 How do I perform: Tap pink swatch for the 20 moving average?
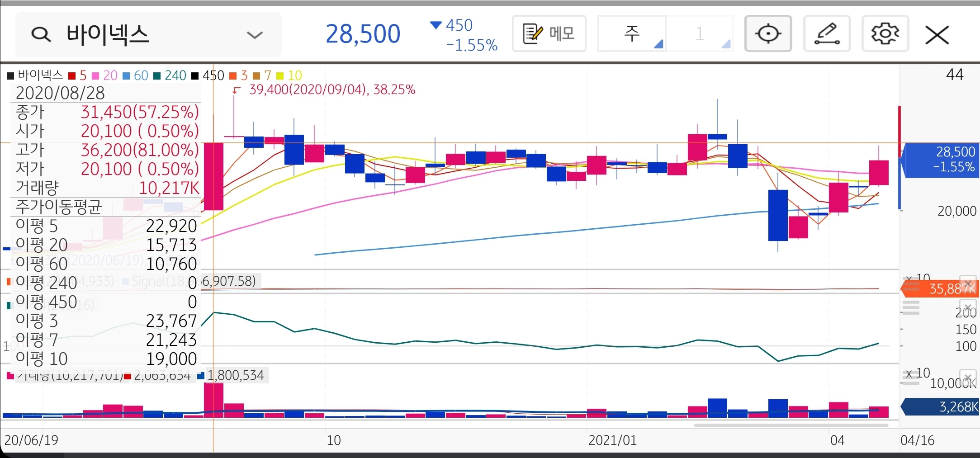95,76
